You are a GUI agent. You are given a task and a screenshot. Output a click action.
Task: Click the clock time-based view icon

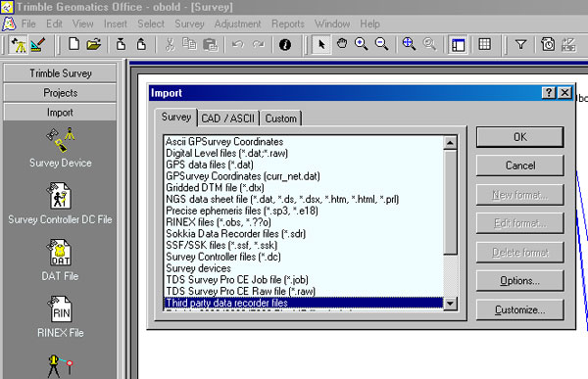point(548,44)
